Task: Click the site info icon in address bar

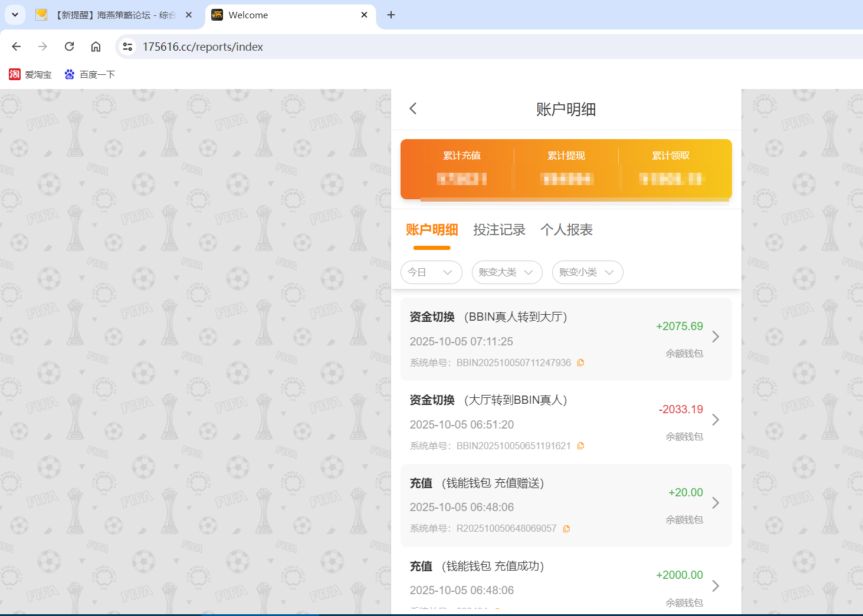Action: click(x=127, y=46)
